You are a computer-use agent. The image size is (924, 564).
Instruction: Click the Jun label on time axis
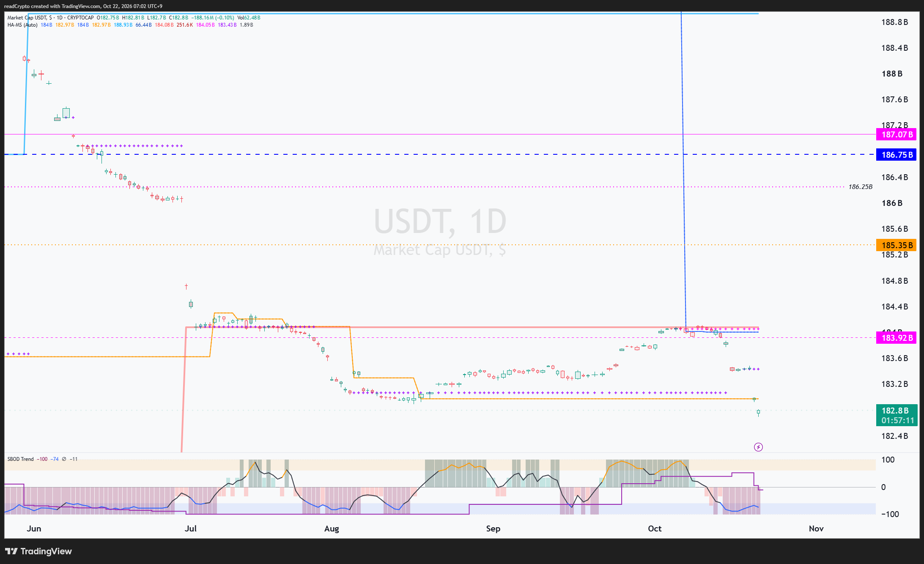[x=34, y=528]
